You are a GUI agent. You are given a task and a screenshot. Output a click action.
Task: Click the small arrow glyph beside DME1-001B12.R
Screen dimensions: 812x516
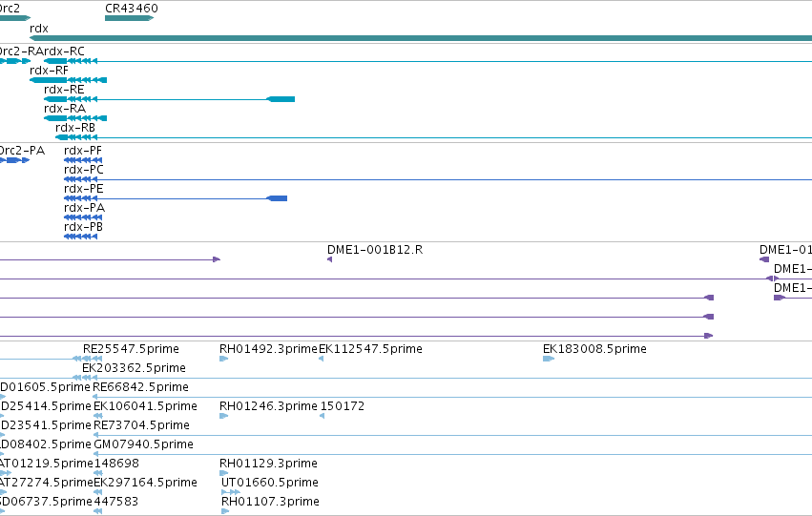330,259
